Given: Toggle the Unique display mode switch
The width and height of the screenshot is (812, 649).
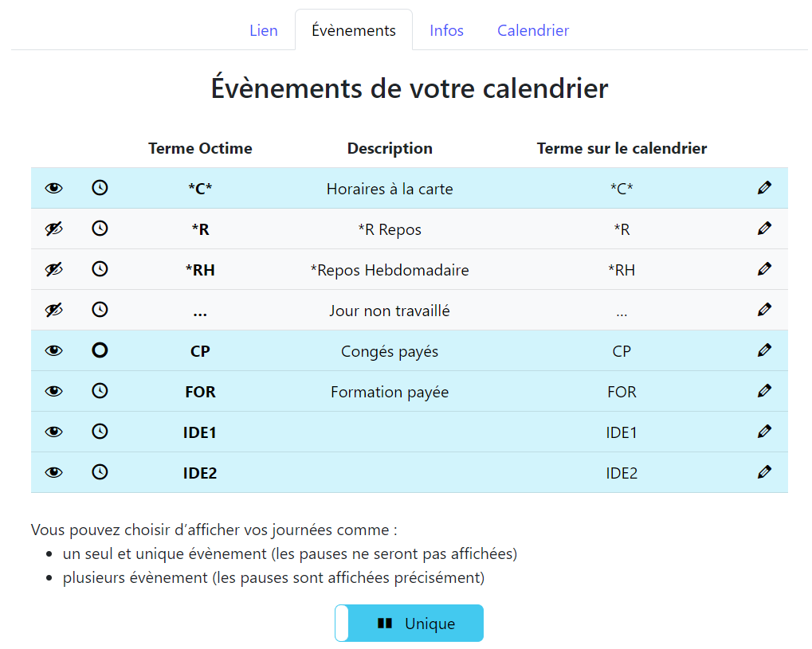Looking at the screenshot, I should coord(409,624).
